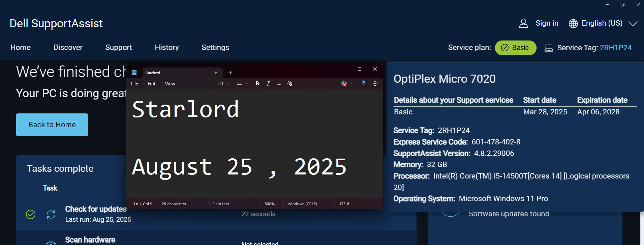The height and width of the screenshot is (245, 644).
Task: Click Sign in link
Action: coord(547,23)
